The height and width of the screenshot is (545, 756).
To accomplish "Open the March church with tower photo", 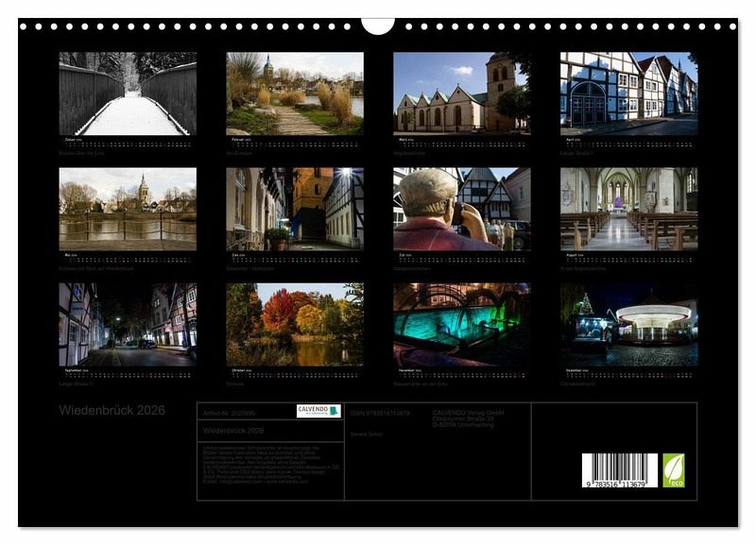I will tap(462, 94).
